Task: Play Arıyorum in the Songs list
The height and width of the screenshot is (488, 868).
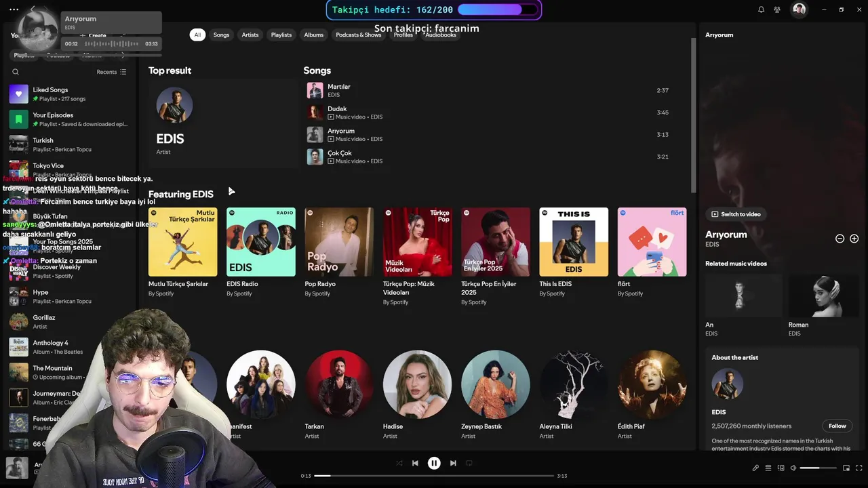Action: pyautogui.click(x=490, y=134)
